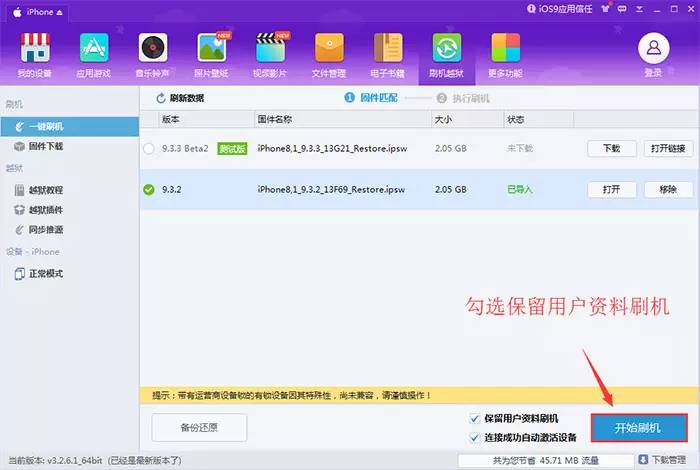Click 测试版 green badge on 9.3.3 row
This screenshot has height=470, width=700.
point(232,149)
